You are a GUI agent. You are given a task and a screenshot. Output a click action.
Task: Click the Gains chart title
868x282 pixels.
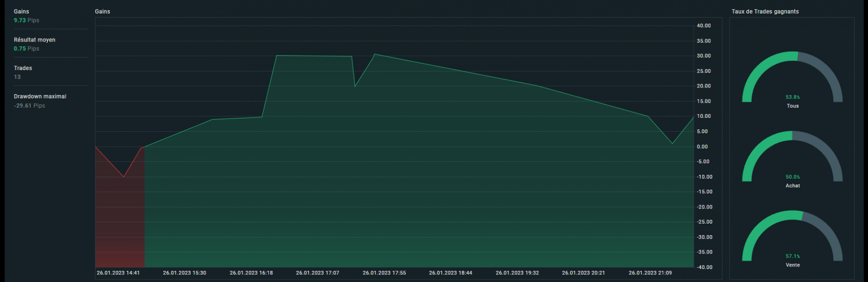[102, 12]
